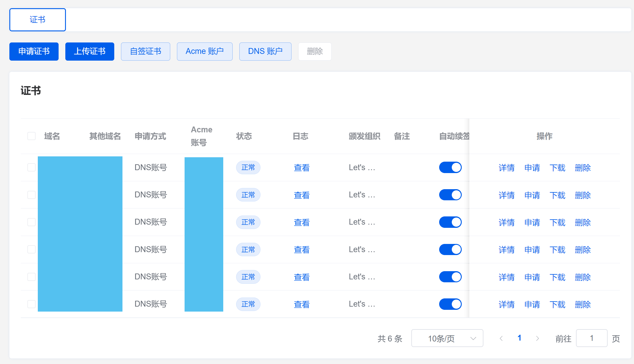
Task: Click 下载 in the first row
Action: [557, 168]
